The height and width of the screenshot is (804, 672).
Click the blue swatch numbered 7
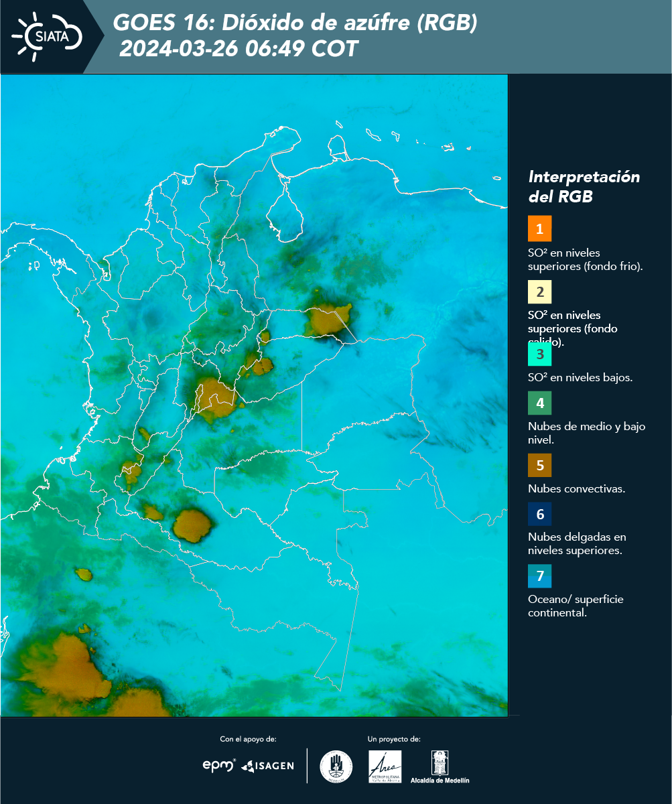click(540, 576)
